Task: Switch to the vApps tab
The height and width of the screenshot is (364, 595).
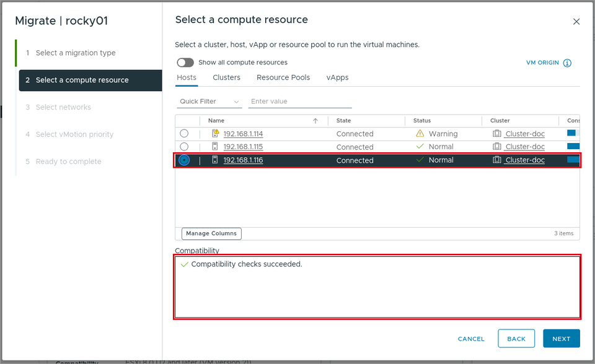Action: [337, 77]
